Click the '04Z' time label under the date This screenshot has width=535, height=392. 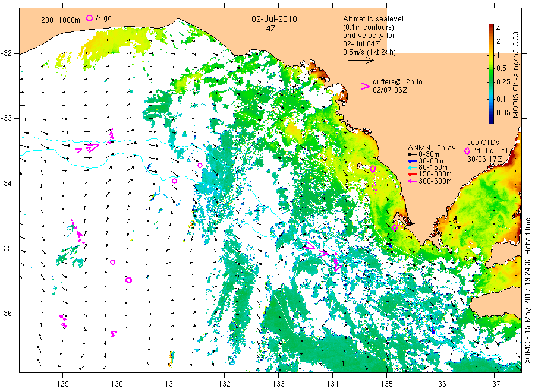(x=268, y=29)
